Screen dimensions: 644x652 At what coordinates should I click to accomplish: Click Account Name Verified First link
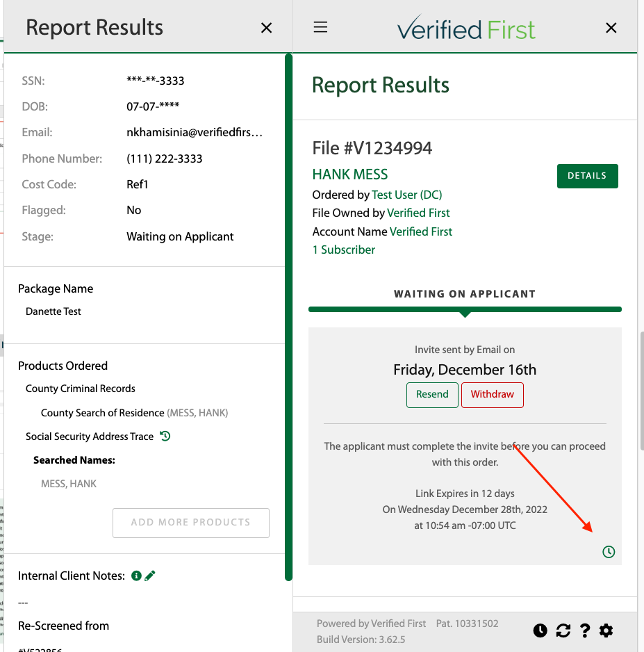click(x=421, y=231)
